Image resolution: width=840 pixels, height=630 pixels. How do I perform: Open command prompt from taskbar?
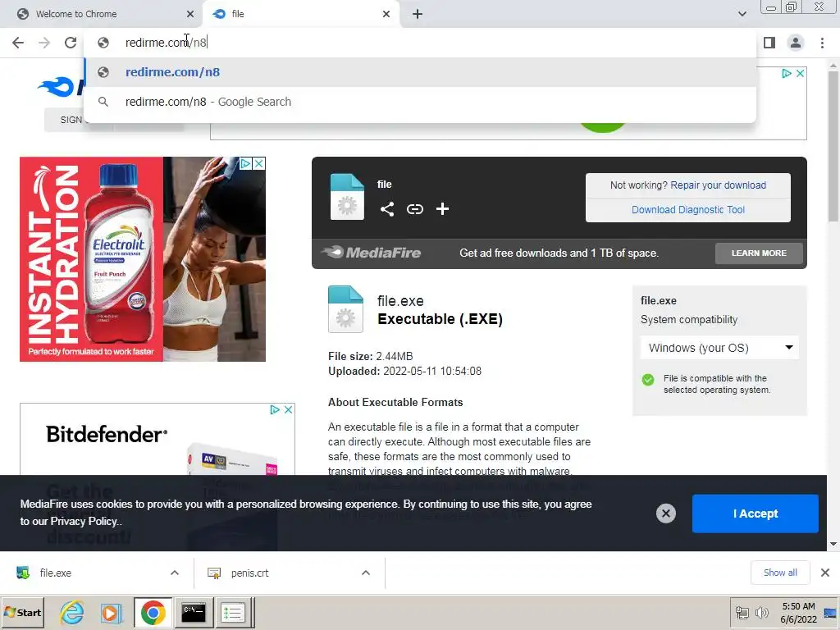(x=194, y=612)
